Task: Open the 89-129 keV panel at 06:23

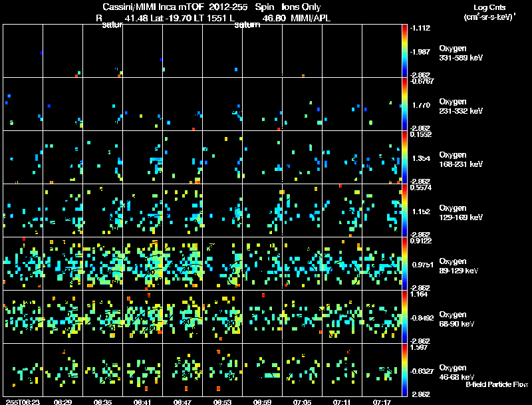Action: [23, 264]
